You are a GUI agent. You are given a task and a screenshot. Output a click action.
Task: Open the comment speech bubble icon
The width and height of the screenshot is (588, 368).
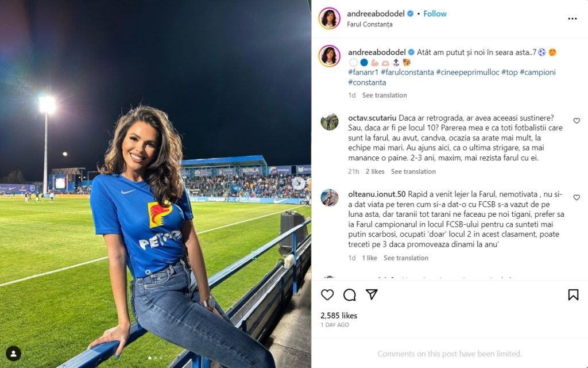350,295
